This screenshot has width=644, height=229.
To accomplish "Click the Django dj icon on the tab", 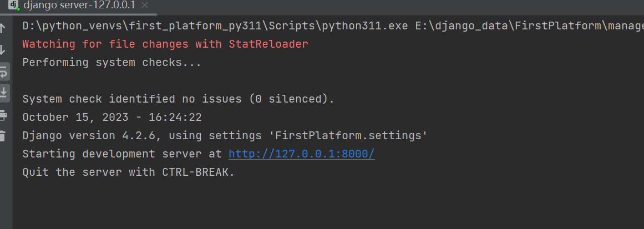I will pyautogui.click(x=13, y=5).
